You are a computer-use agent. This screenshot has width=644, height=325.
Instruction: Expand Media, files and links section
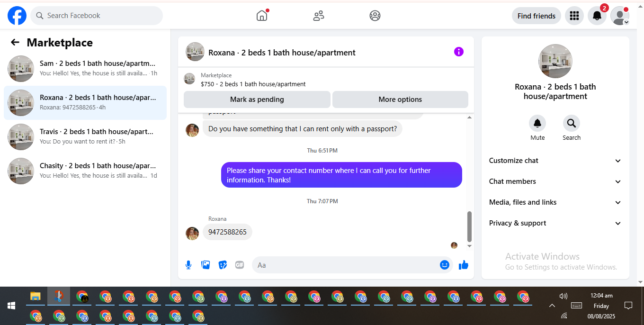point(555,202)
